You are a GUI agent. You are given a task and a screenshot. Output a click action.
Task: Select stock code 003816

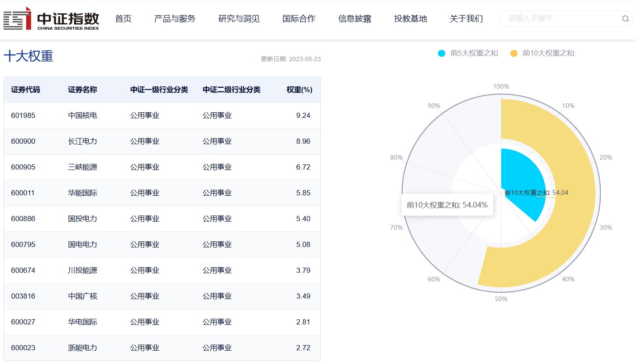[23, 296]
